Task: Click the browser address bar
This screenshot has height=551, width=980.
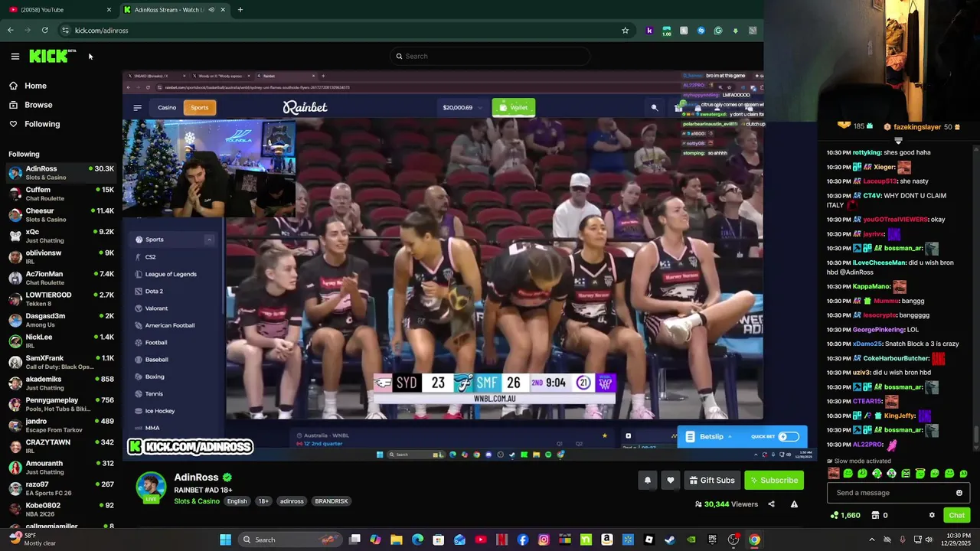Action: (x=345, y=31)
